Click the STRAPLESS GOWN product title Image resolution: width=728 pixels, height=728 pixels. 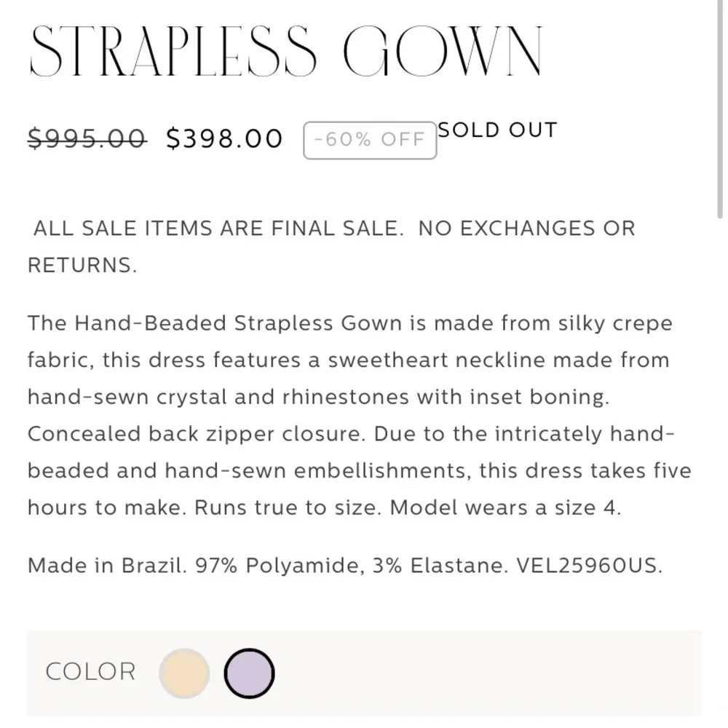coord(285,52)
